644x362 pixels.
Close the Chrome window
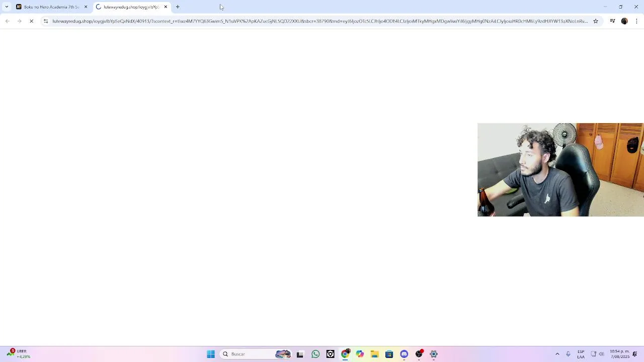point(636,7)
